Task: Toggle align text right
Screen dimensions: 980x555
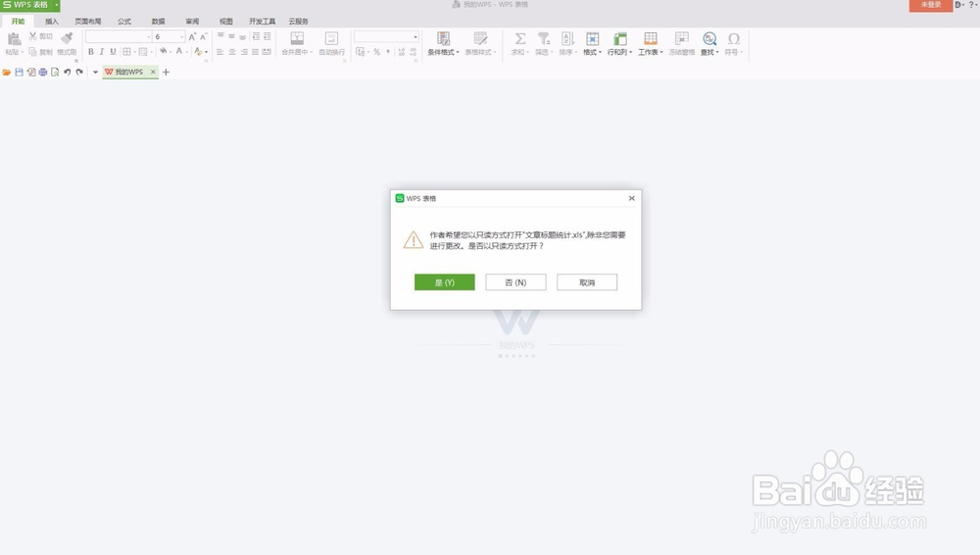Action: coord(244,52)
